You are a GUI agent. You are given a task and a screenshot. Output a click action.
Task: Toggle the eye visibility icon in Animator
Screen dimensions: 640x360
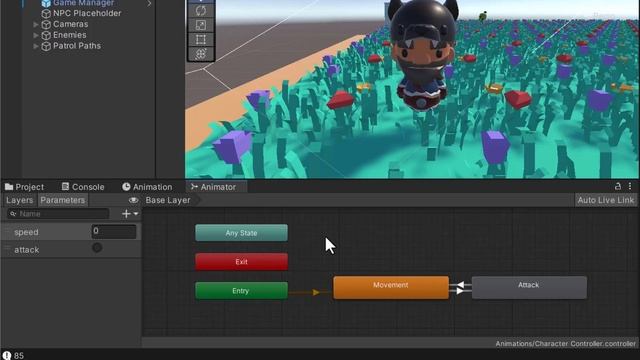(133, 200)
